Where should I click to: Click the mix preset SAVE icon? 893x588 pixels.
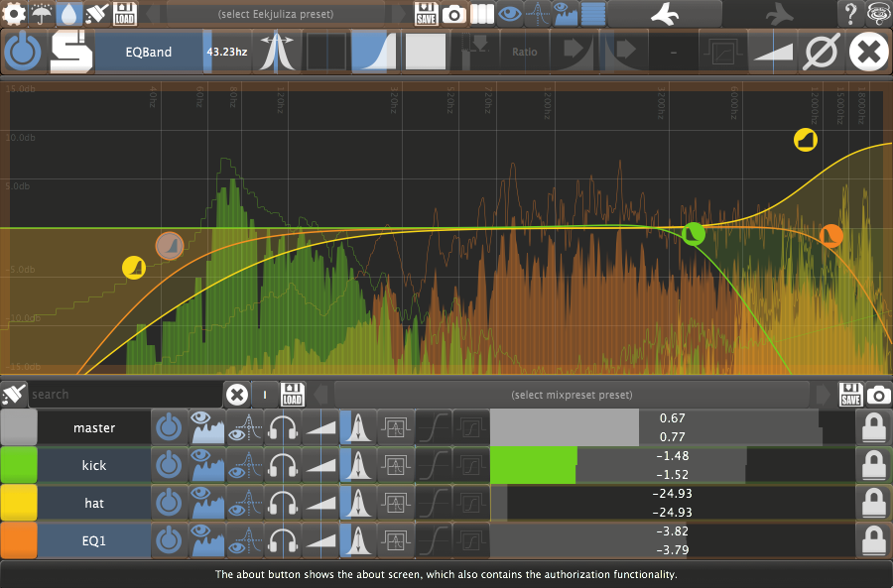coord(850,394)
